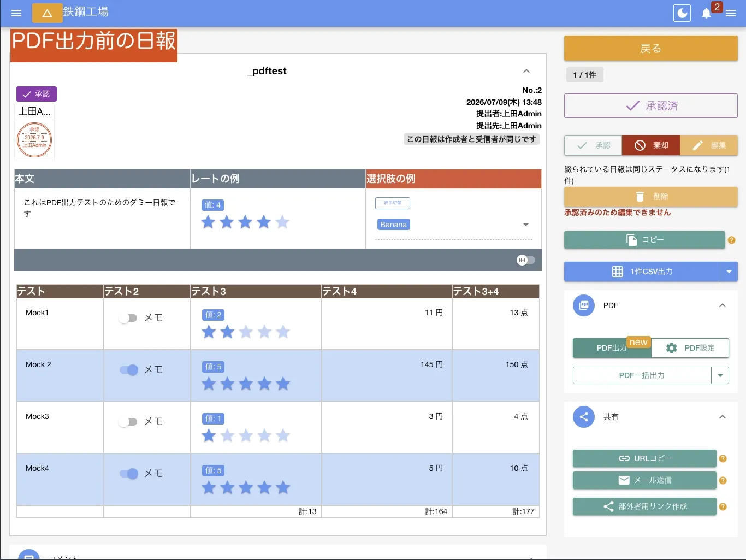Click the テスト2 column header
Screen dimensions: 746x560
[x=147, y=291]
